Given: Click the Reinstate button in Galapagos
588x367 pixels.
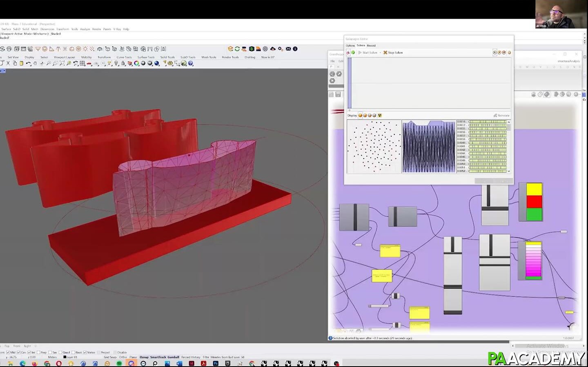Looking at the screenshot, I should tap(501, 116).
